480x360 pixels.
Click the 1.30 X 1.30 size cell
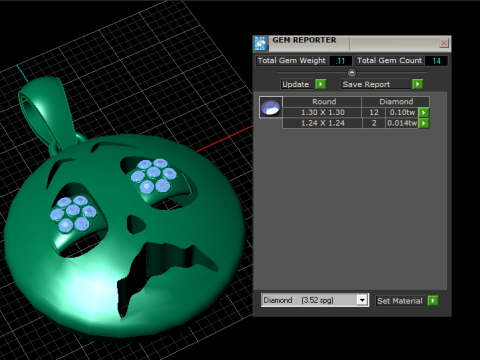coord(322,112)
